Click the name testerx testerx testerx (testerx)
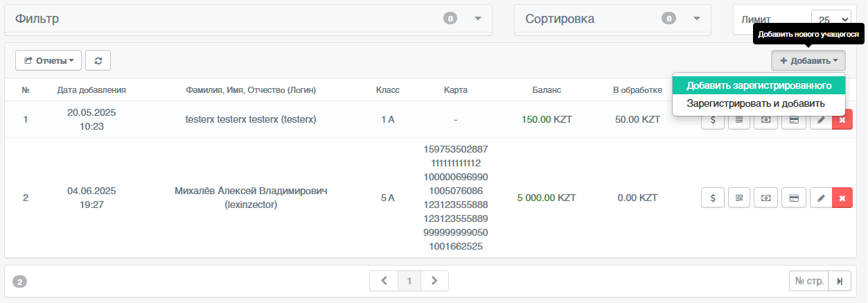 (x=251, y=119)
